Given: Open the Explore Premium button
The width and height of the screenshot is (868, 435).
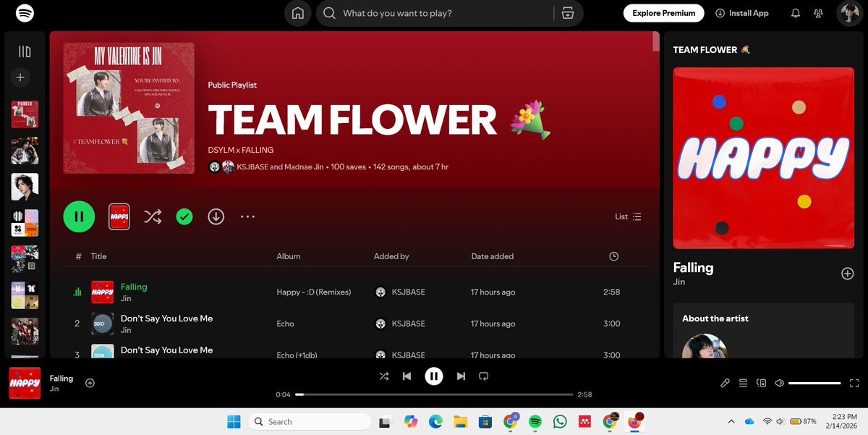Looking at the screenshot, I should tap(663, 13).
